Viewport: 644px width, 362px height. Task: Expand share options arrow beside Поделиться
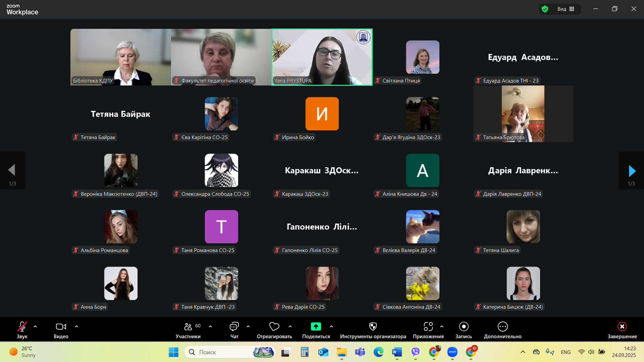pyautogui.click(x=331, y=326)
